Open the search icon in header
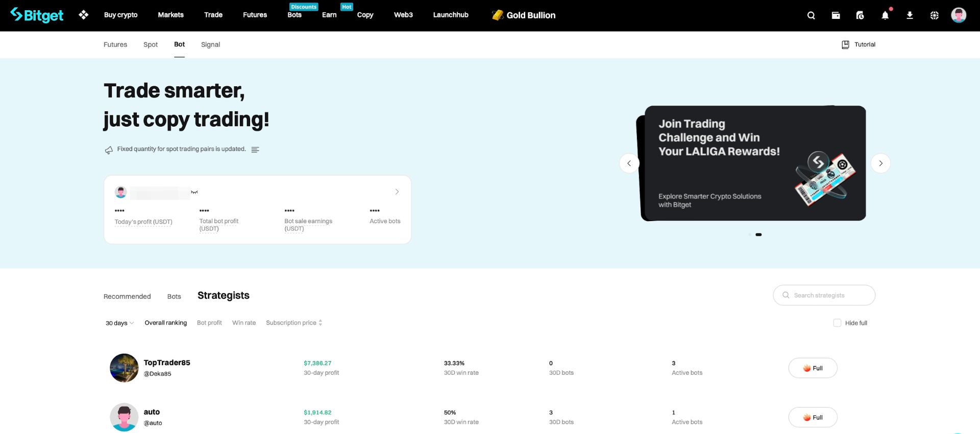The height and width of the screenshot is (434, 980). 811,15
